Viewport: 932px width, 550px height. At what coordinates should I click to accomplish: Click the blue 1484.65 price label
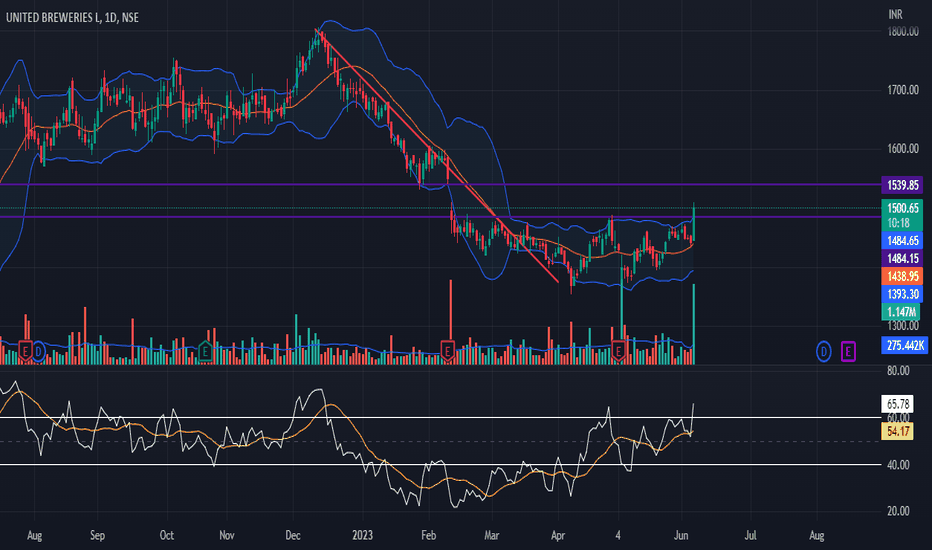902,241
